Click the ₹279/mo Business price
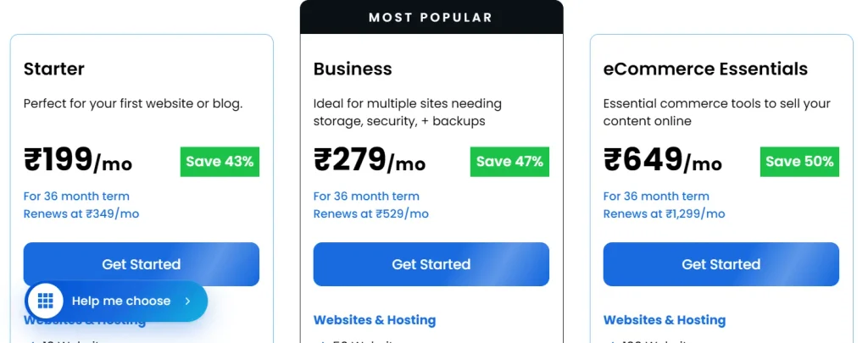This screenshot has height=343, width=868. [370, 160]
